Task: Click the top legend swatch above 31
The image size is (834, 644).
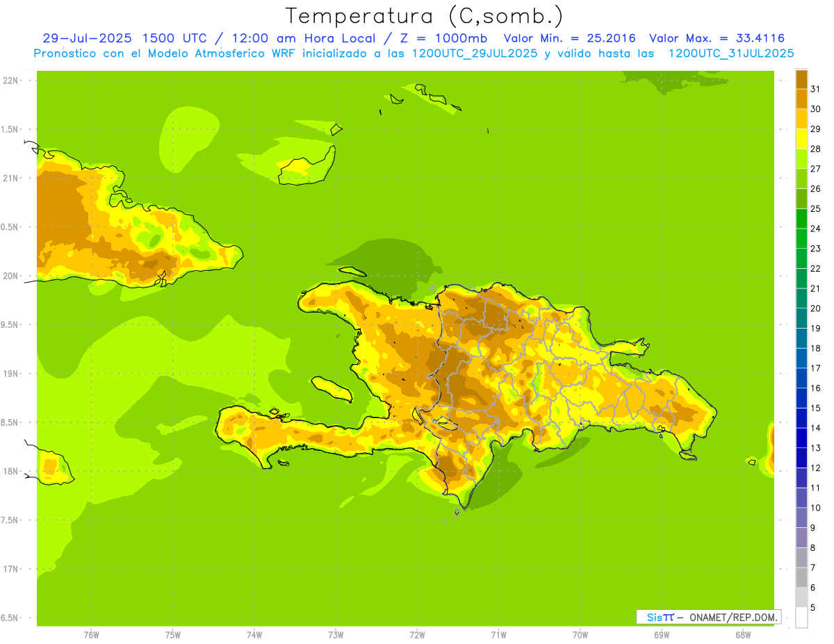Action: [801, 79]
